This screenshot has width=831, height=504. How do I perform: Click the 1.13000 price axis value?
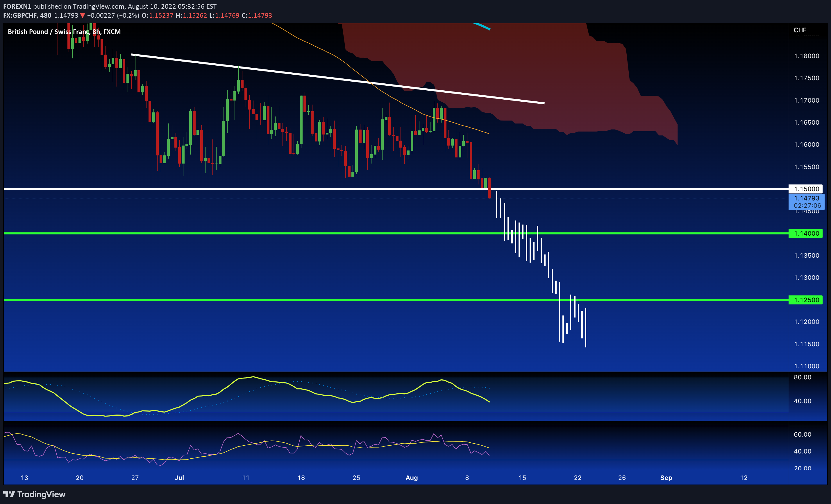point(806,277)
